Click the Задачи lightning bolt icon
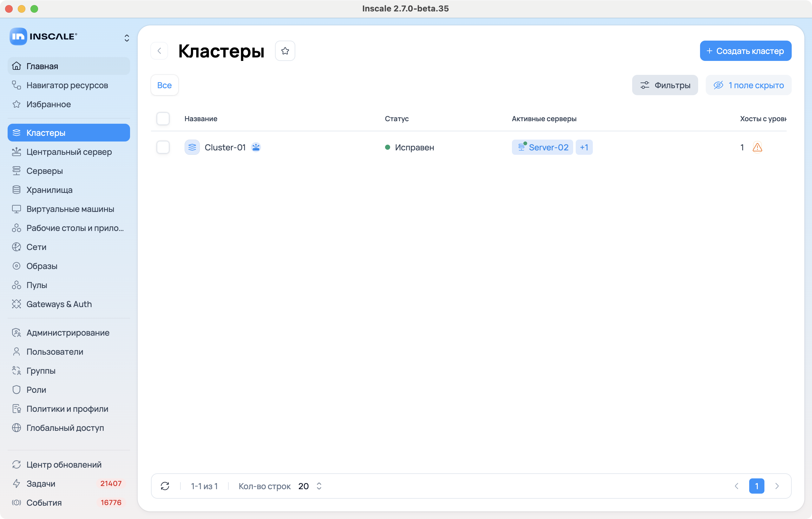The width and height of the screenshot is (812, 519). [16, 483]
